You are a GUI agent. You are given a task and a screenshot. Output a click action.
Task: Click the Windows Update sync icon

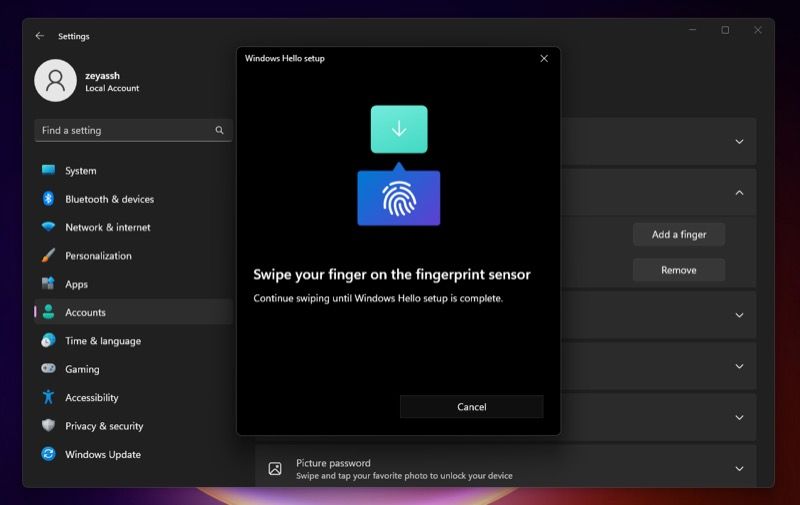pos(48,454)
